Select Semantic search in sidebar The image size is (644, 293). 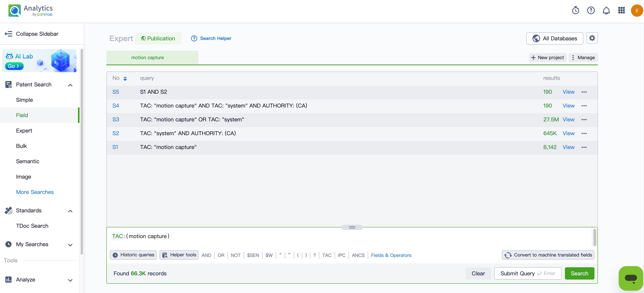(27, 161)
